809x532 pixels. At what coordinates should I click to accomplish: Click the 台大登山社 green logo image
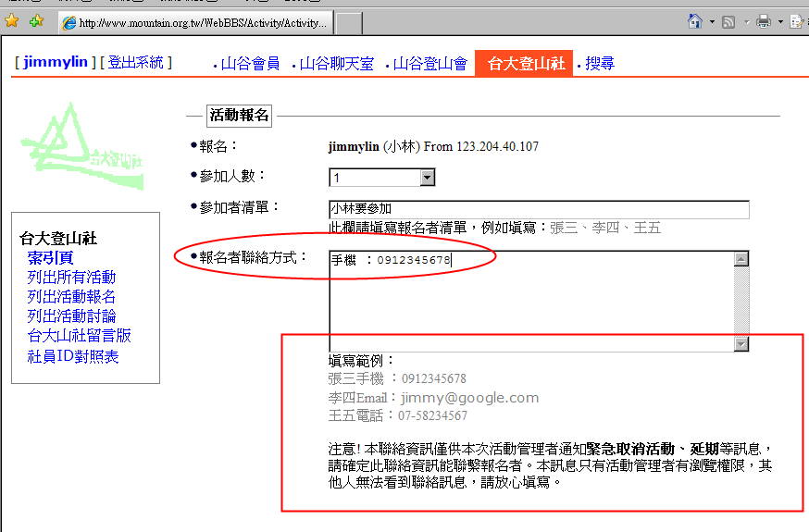click(x=82, y=146)
